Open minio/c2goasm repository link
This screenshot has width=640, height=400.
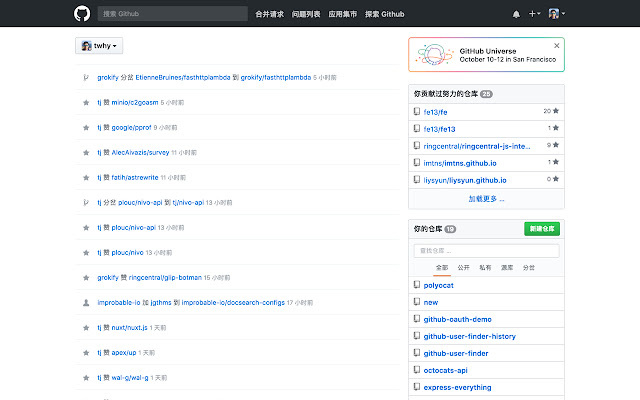[x=135, y=102]
